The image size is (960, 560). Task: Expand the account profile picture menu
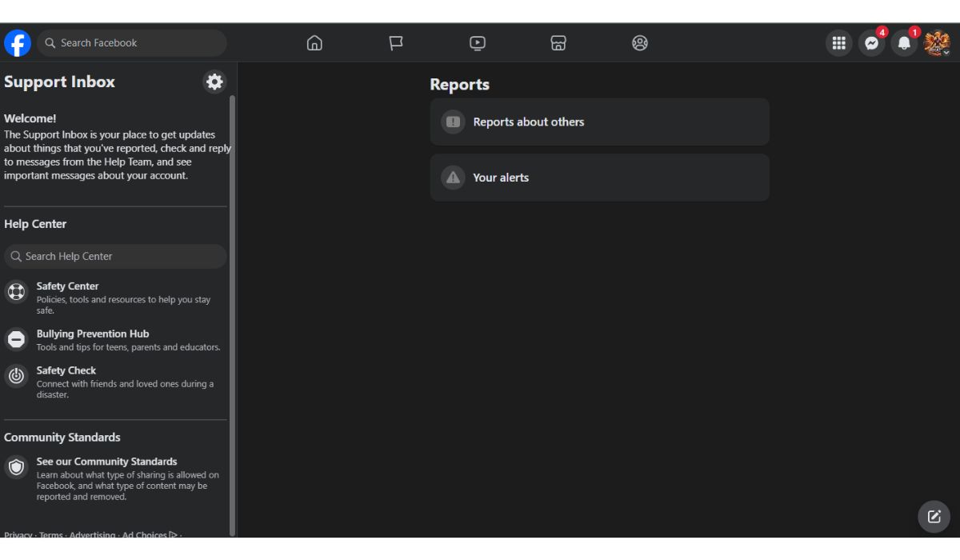click(937, 43)
